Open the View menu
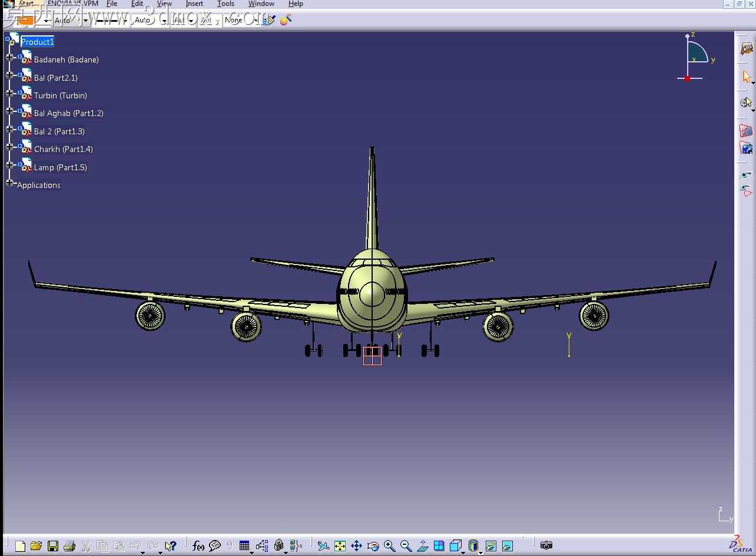 pos(164,4)
